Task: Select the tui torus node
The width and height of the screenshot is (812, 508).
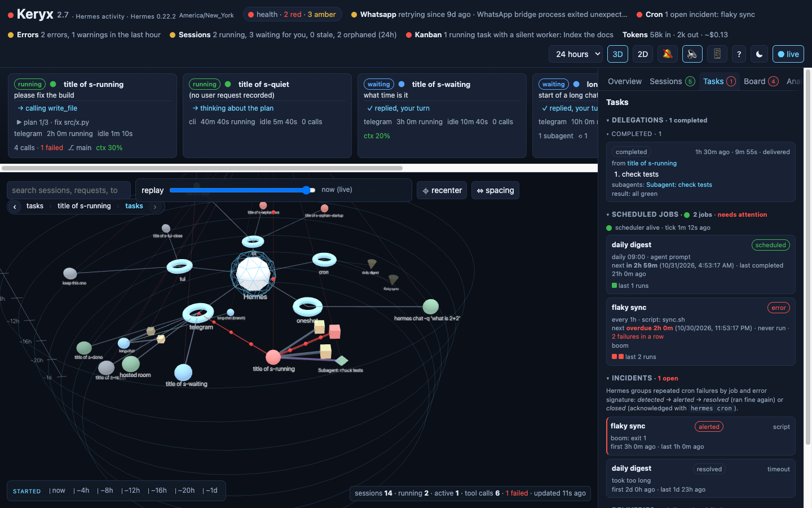Action: [180, 266]
